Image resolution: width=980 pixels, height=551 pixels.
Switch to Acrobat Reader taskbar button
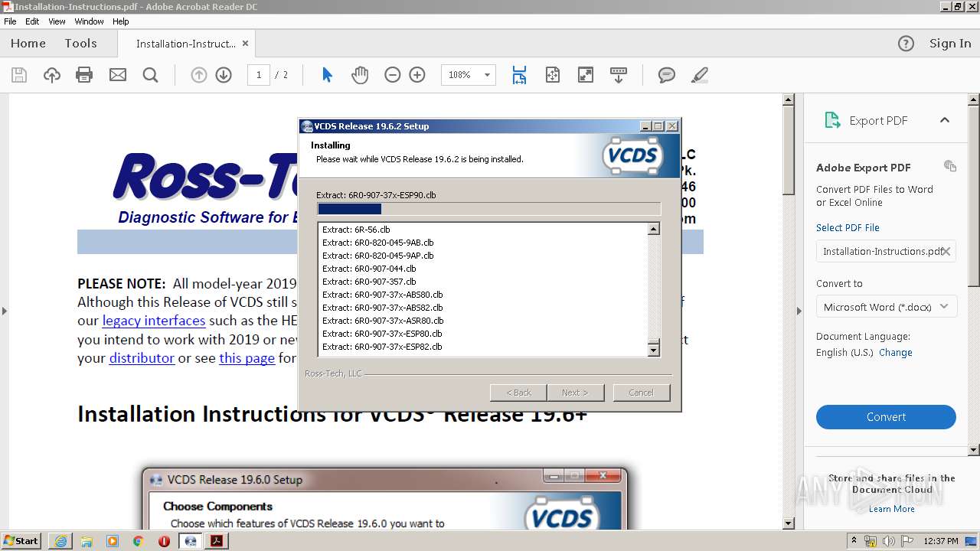coord(217,541)
